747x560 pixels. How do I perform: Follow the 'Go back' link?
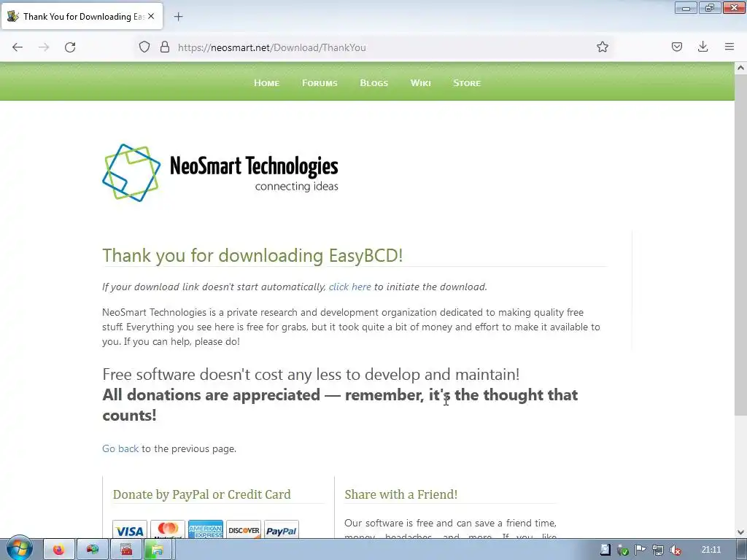tap(120, 448)
